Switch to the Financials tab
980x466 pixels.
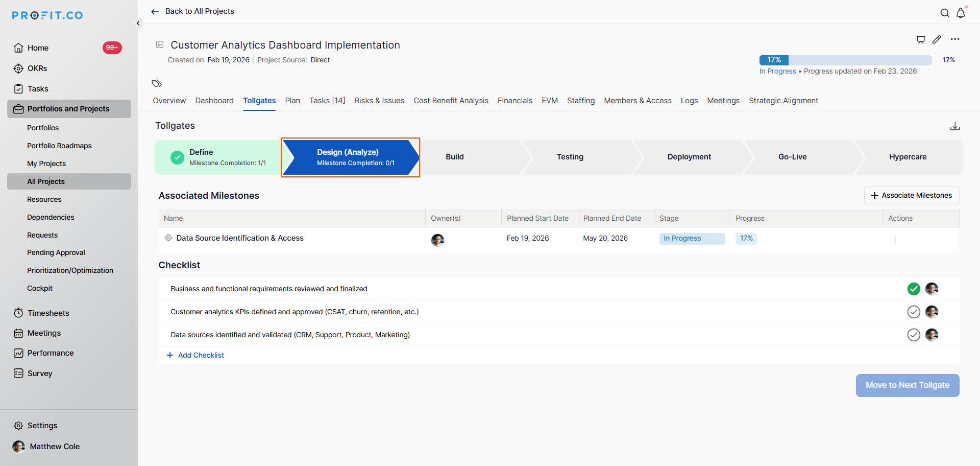(x=514, y=101)
